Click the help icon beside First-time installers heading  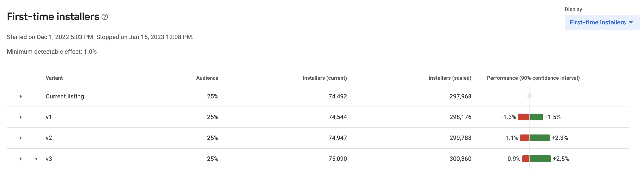pos(105,17)
